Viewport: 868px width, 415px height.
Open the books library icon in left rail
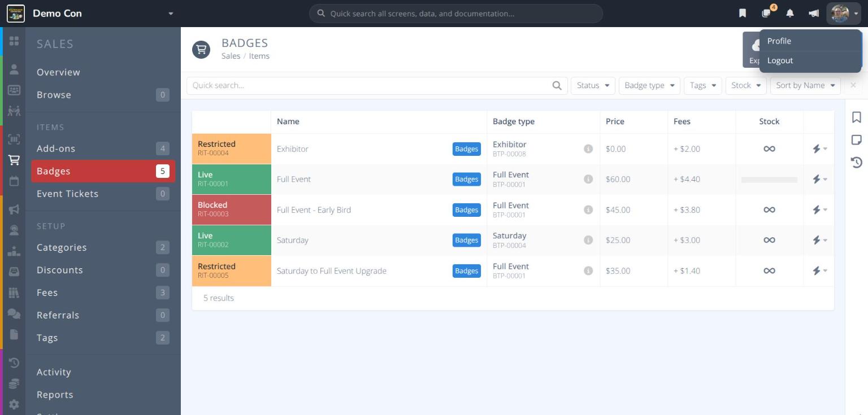tap(14, 293)
